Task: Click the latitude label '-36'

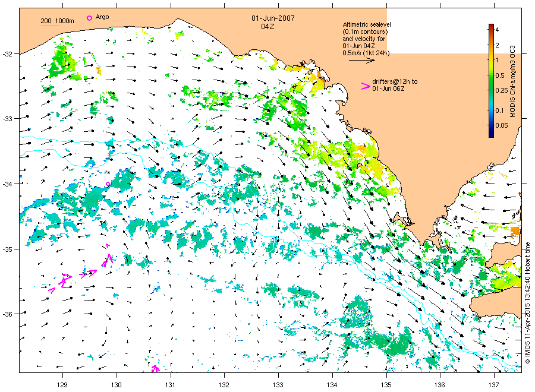Action: (8, 314)
